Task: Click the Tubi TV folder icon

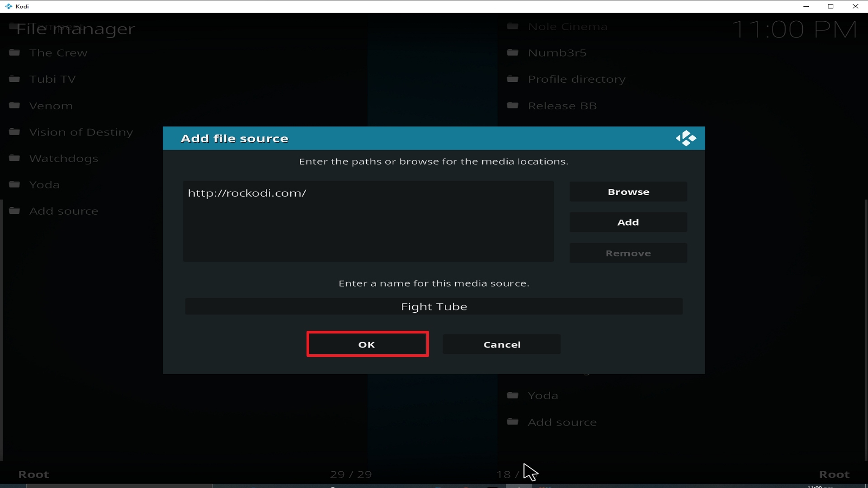Action: click(x=14, y=79)
